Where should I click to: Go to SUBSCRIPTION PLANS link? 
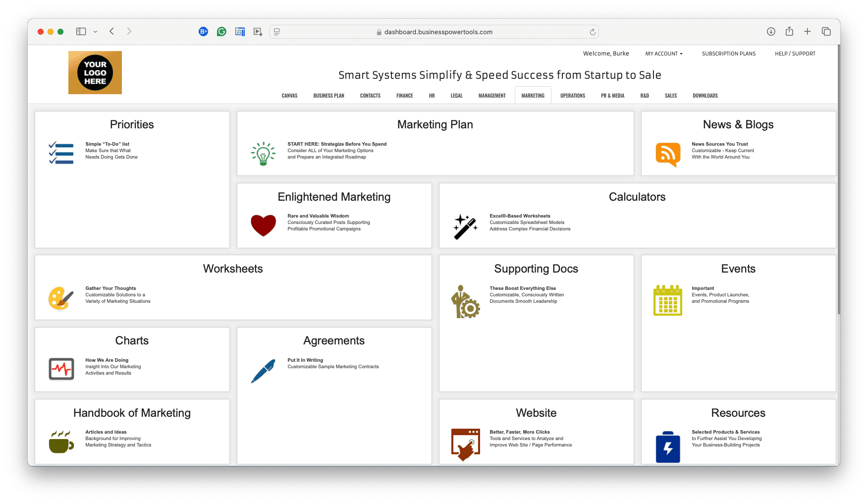(x=728, y=54)
